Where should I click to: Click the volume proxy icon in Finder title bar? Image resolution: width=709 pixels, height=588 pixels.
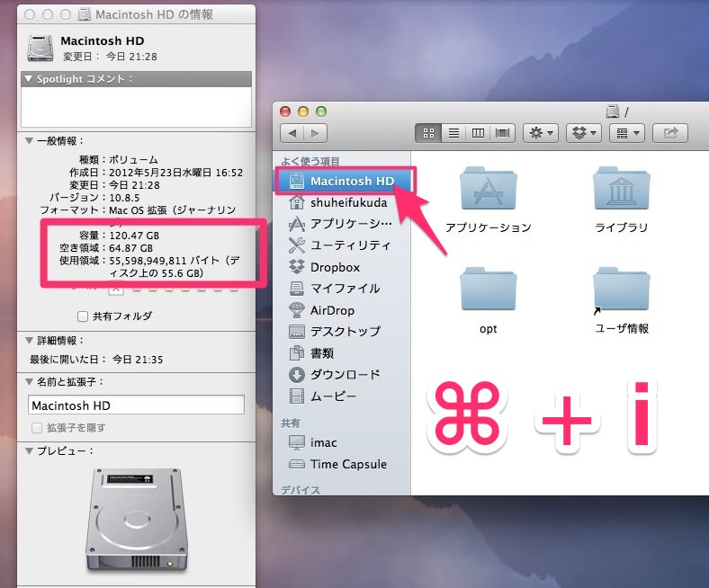(613, 111)
